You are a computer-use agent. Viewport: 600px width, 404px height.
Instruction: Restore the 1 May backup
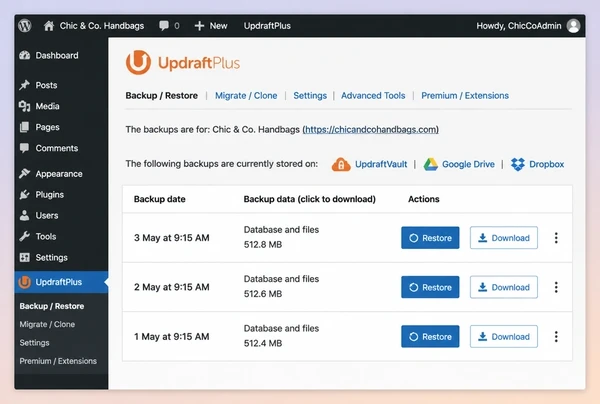[x=430, y=336]
